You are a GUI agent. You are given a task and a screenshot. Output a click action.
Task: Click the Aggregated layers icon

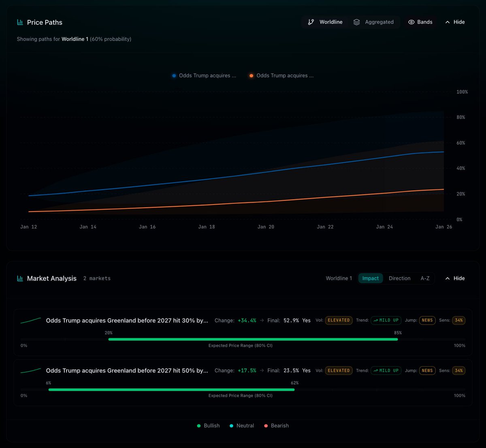[356, 22]
